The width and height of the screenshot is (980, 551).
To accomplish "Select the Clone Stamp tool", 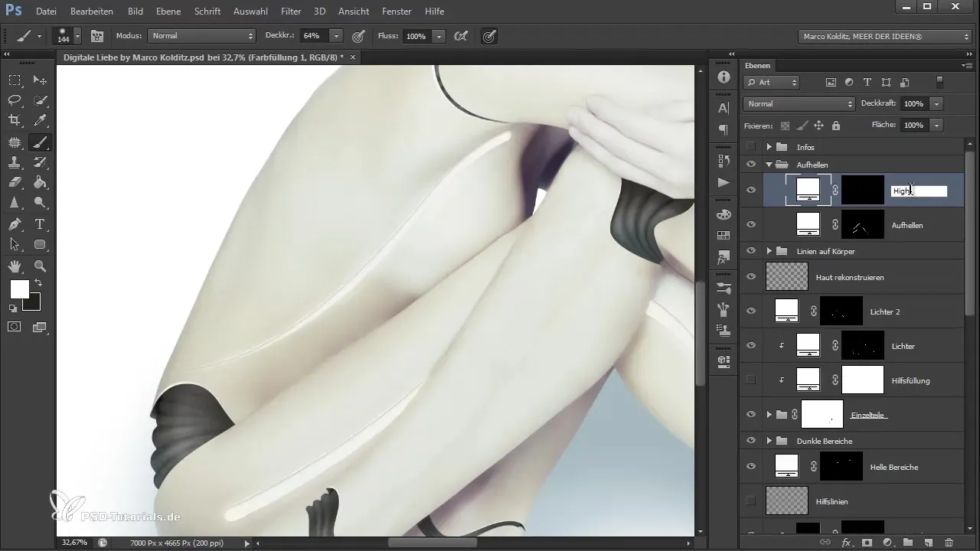I will click(15, 162).
